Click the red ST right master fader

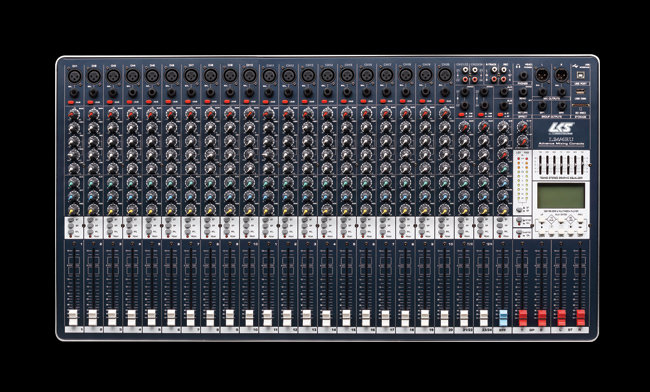[x=581, y=317]
